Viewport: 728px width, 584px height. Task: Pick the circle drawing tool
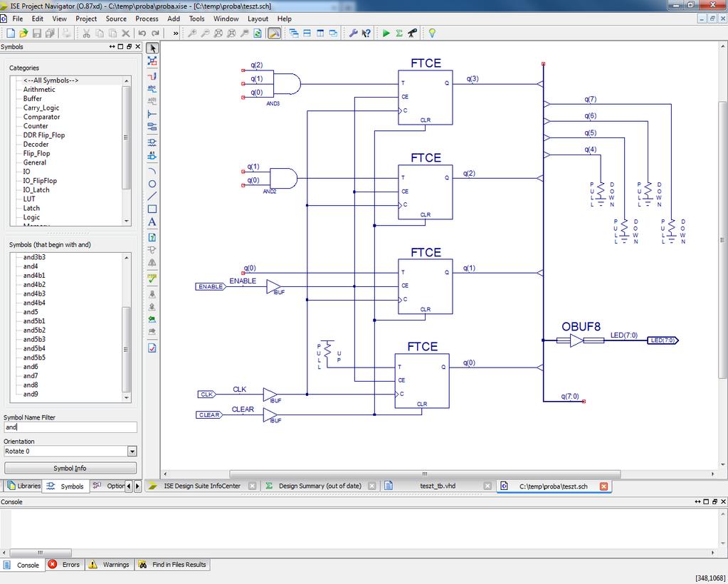(x=152, y=184)
